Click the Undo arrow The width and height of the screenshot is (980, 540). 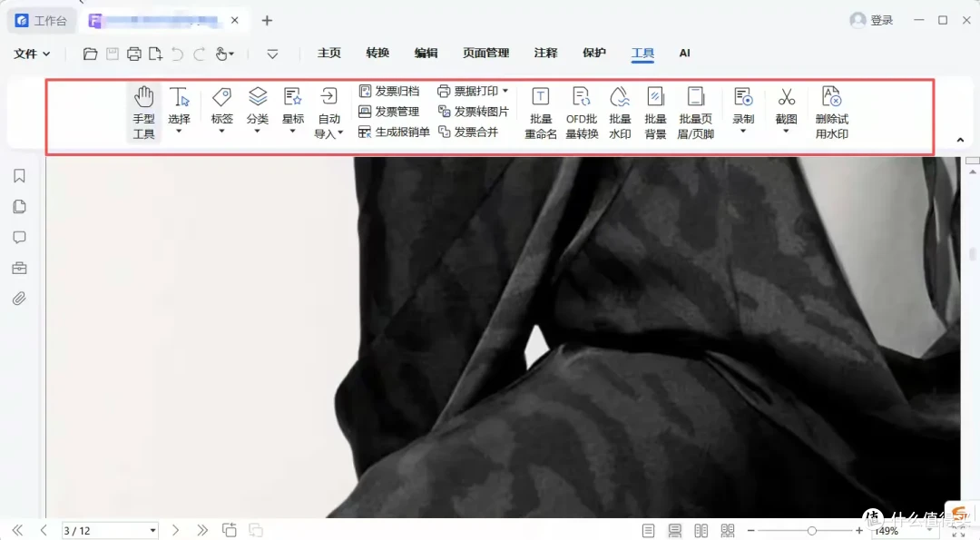click(178, 54)
